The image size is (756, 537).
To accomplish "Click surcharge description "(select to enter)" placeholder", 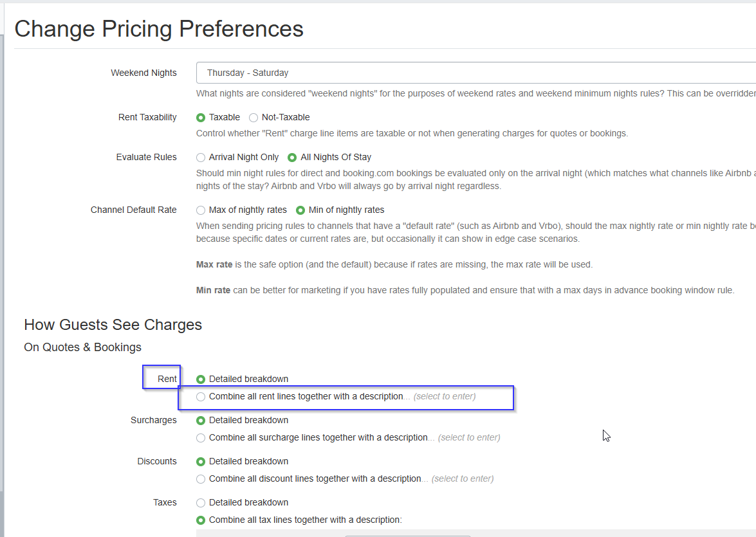I will (x=469, y=438).
